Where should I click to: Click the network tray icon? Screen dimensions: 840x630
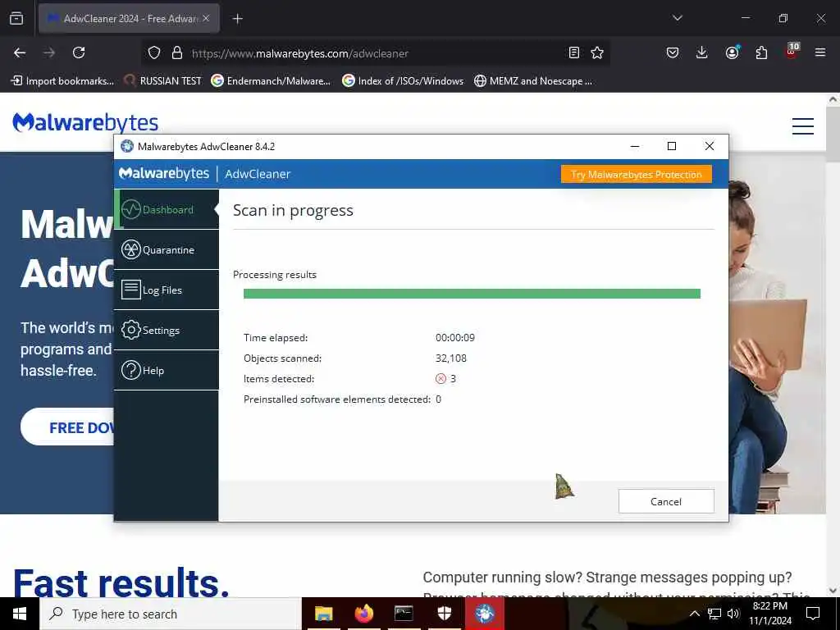[x=714, y=614]
